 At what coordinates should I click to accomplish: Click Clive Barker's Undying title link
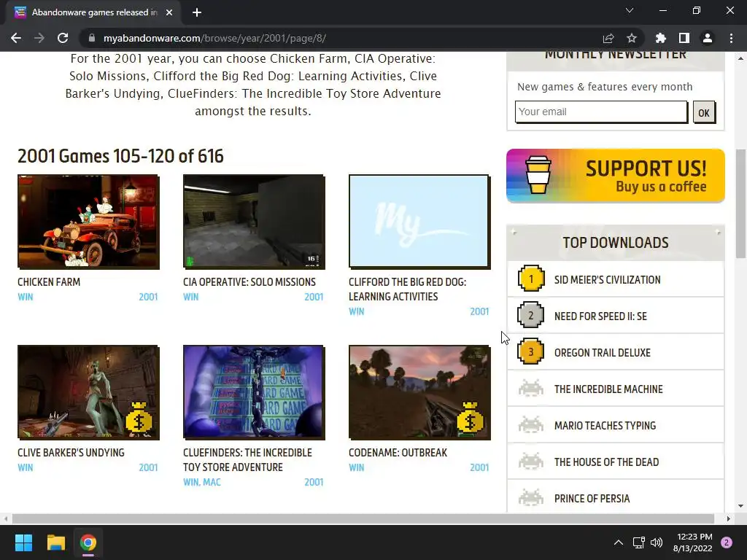point(71,452)
